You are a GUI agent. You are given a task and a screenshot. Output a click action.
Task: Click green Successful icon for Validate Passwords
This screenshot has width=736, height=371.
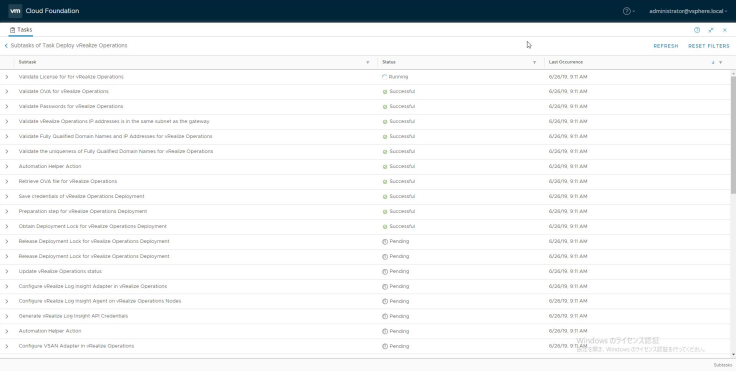(x=385, y=107)
